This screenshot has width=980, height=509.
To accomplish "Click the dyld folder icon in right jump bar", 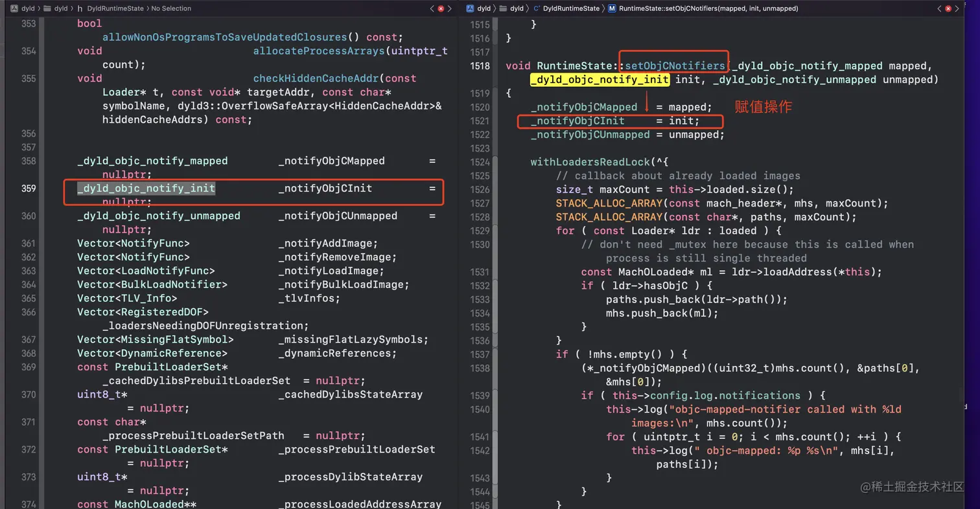I will [502, 8].
